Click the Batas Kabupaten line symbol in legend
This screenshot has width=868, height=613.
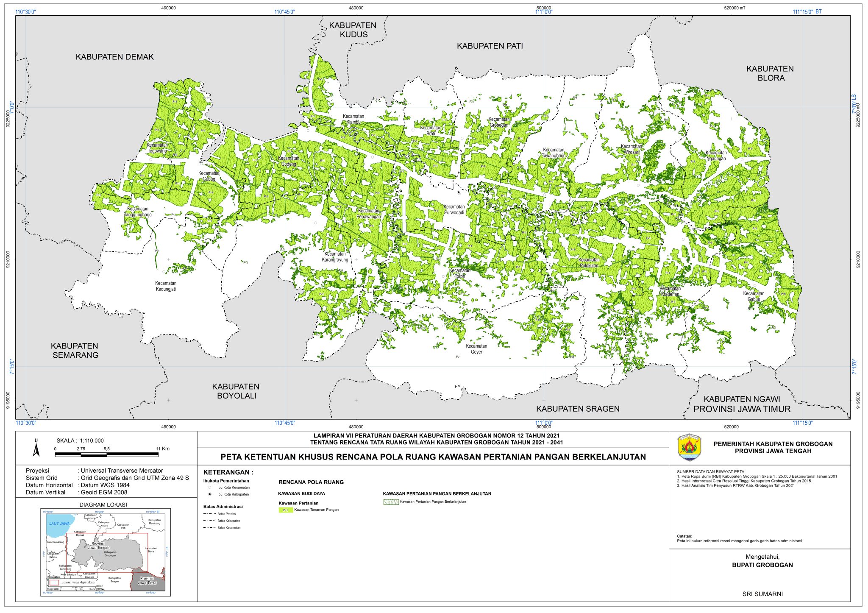click(209, 521)
